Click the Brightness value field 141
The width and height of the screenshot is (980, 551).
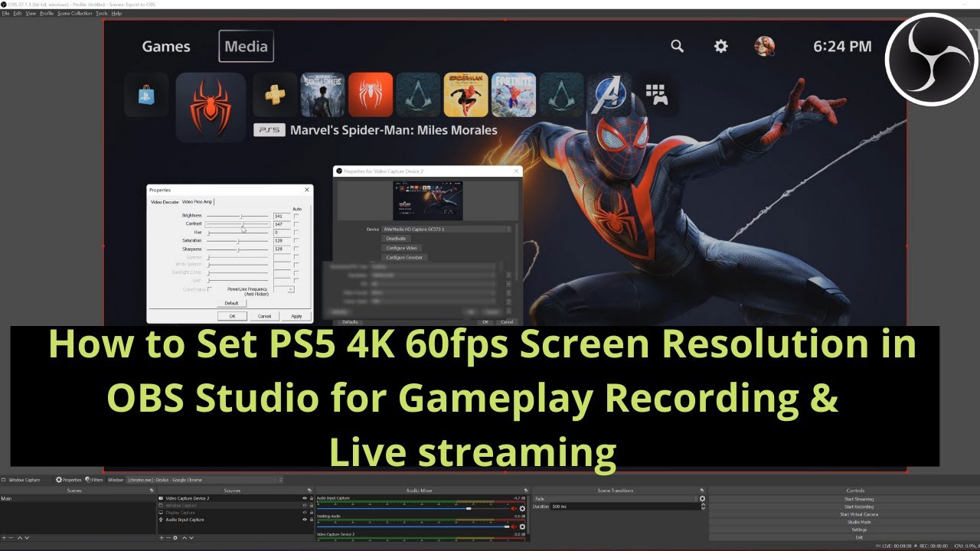(283, 216)
